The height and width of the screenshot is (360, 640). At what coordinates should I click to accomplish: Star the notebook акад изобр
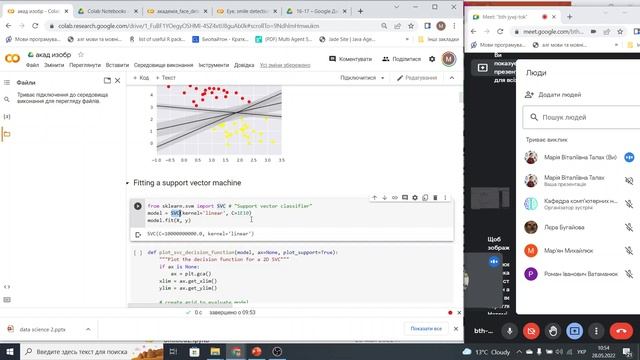point(81,54)
